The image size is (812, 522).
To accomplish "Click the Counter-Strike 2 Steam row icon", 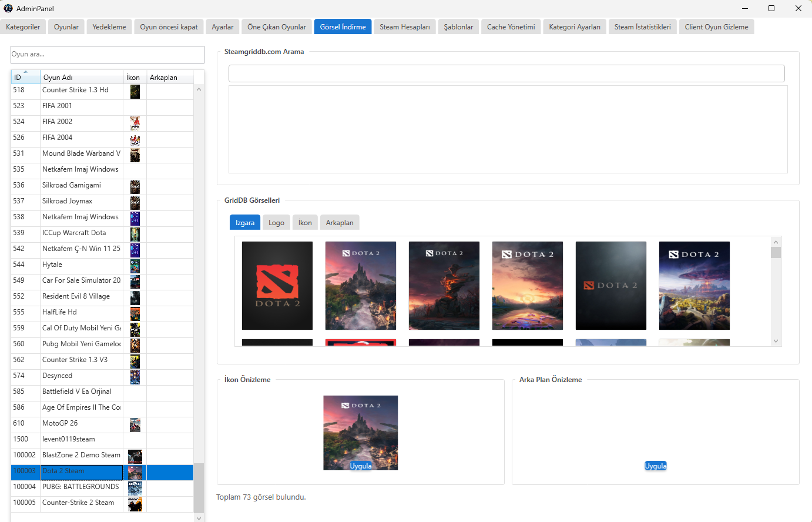I will 135,504.
